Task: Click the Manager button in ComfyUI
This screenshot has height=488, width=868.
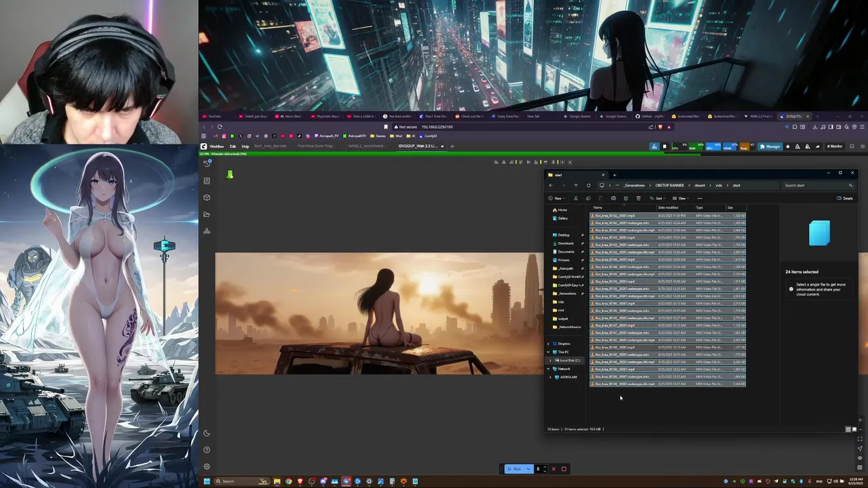Action: [770, 146]
